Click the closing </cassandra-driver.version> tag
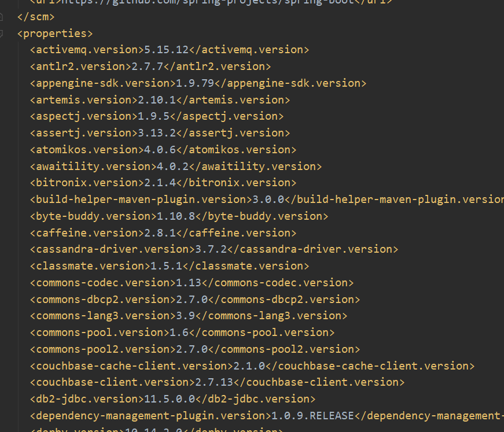 pyautogui.click(x=312, y=249)
